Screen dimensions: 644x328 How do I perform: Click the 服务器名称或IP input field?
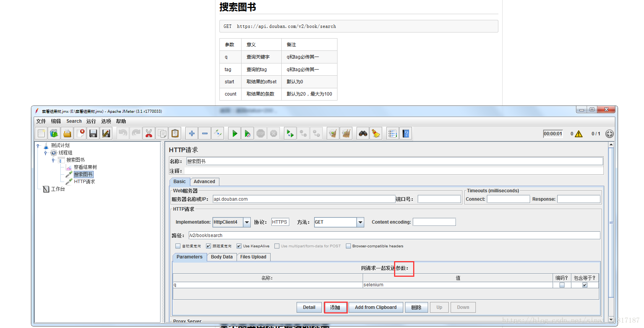(x=304, y=199)
